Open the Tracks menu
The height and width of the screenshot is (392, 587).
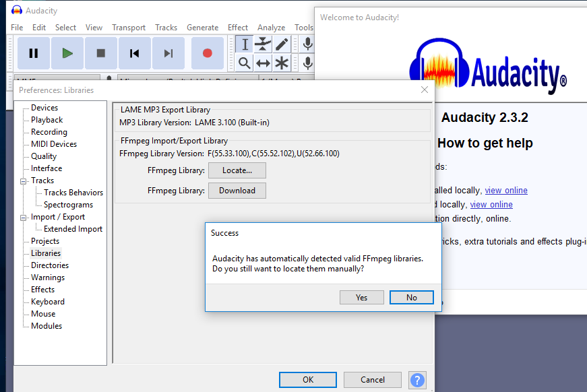(166, 28)
